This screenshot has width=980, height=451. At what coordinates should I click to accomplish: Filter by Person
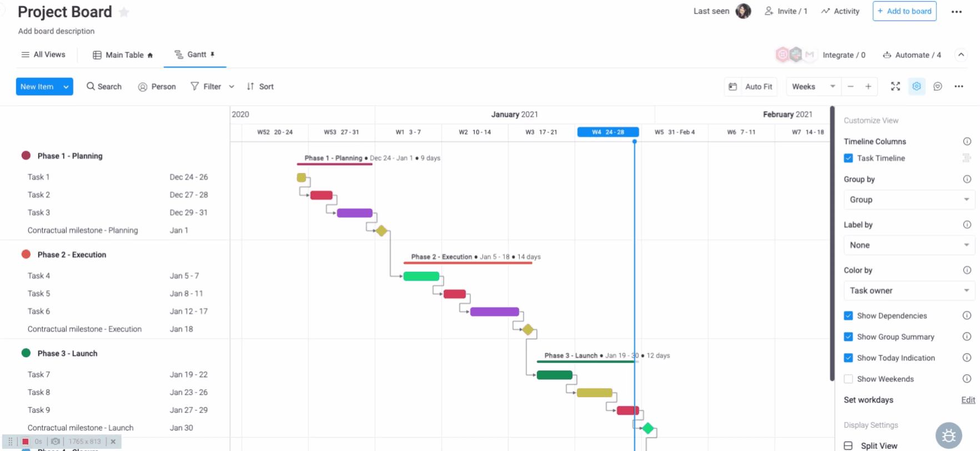point(157,87)
